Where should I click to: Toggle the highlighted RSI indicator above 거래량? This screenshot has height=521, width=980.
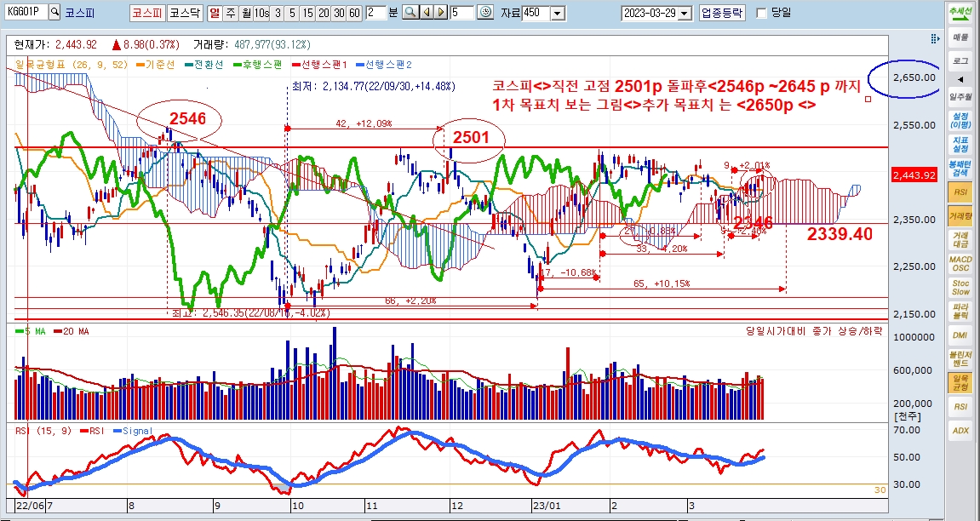pyautogui.click(x=960, y=193)
